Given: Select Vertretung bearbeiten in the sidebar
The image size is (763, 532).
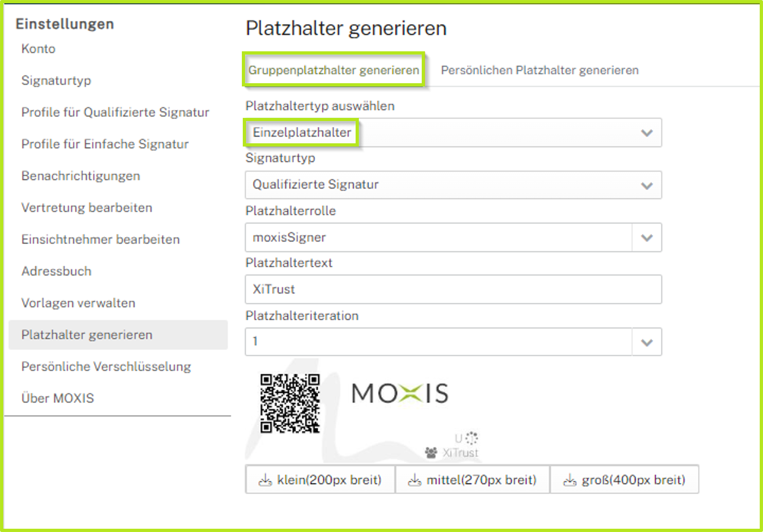Looking at the screenshot, I should [x=86, y=208].
